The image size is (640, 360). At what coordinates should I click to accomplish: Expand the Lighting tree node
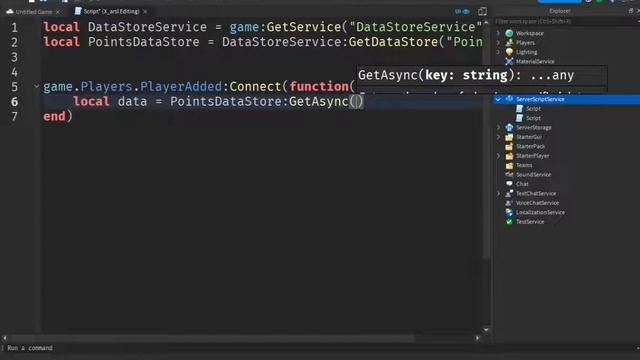(x=498, y=52)
